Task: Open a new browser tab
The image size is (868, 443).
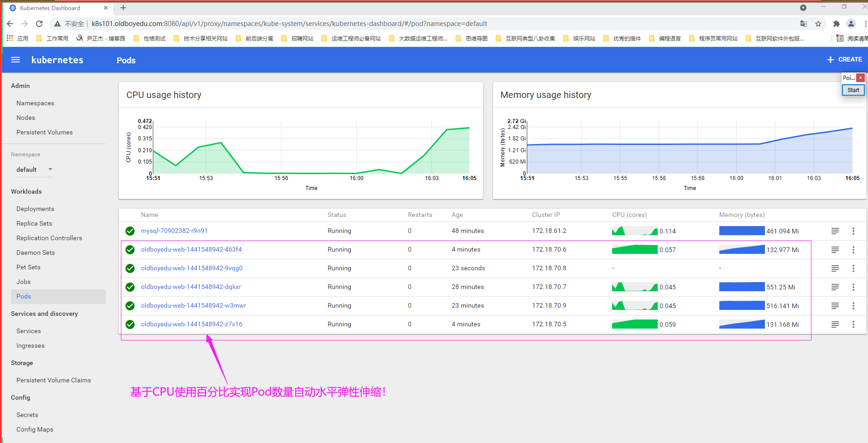Action: coord(123,8)
